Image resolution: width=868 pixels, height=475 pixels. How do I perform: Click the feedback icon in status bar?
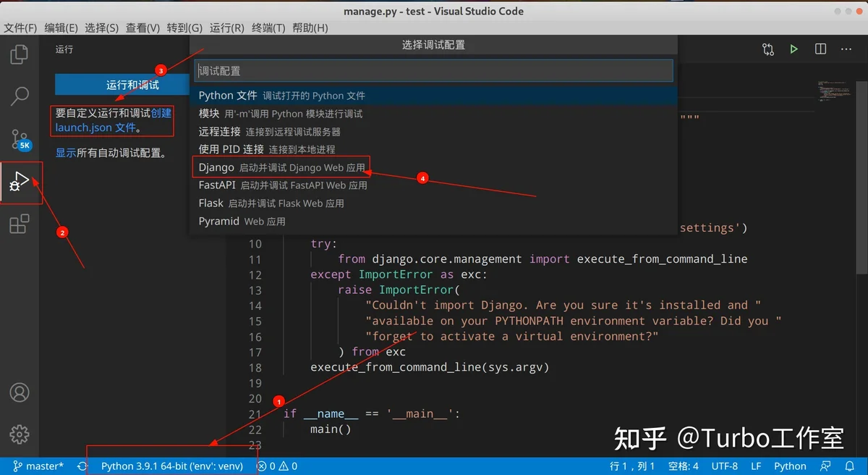(825, 466)
